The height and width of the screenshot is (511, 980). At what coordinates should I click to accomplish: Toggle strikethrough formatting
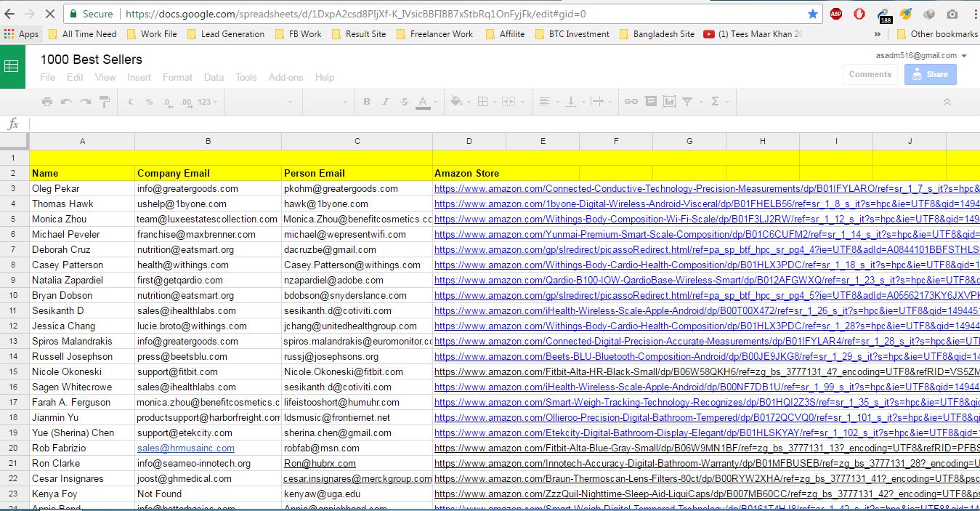tap(404, 102)
